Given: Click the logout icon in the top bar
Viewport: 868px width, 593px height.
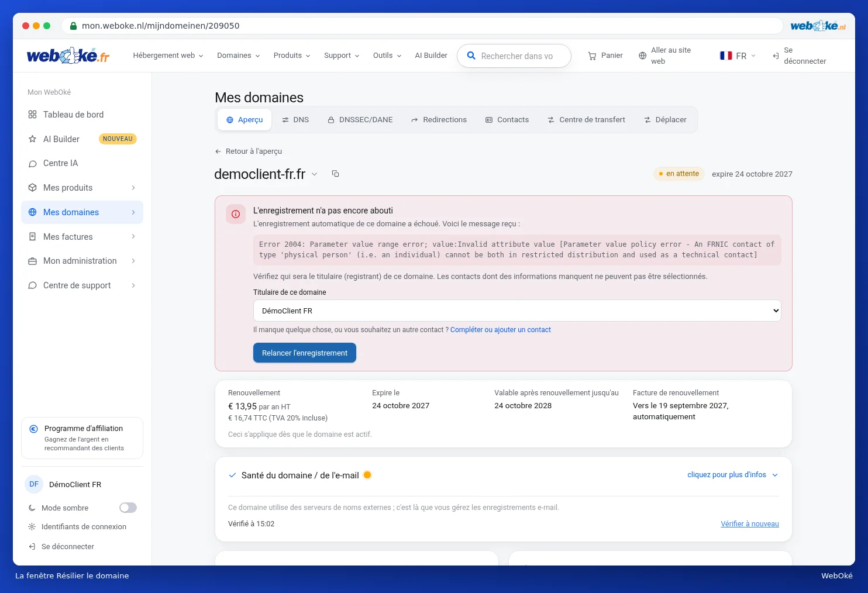Looking at the screenshot, I should click(776, 56).
